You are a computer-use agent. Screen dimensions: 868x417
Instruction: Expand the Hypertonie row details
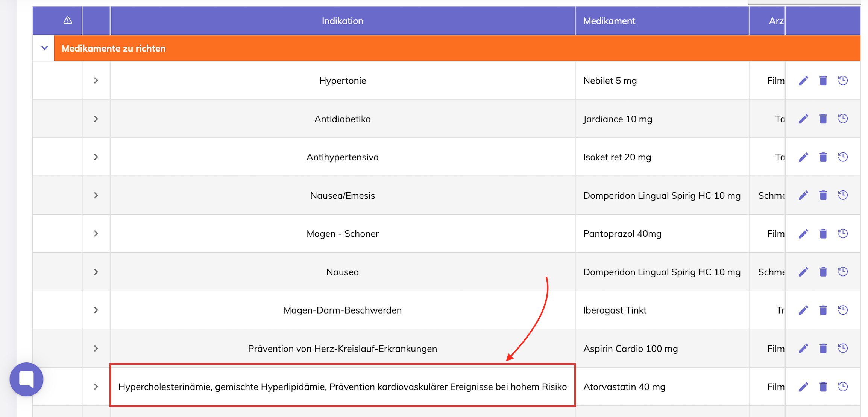point(96,81)
